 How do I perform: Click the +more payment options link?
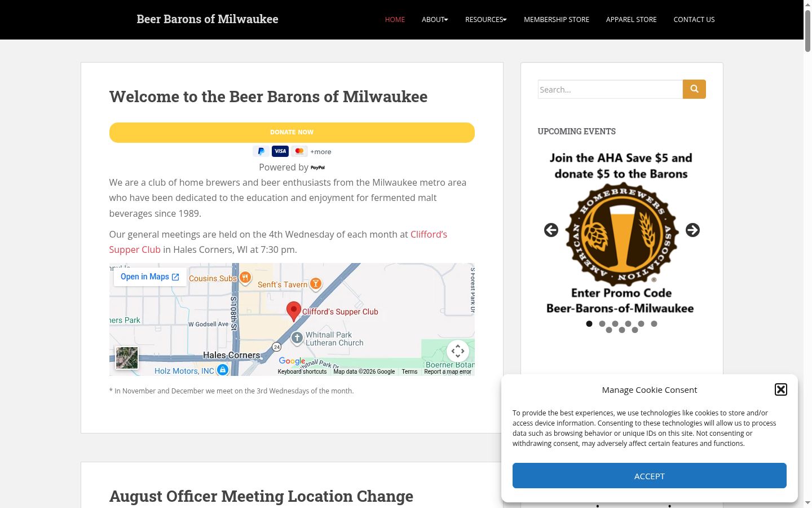coord(321,152)
